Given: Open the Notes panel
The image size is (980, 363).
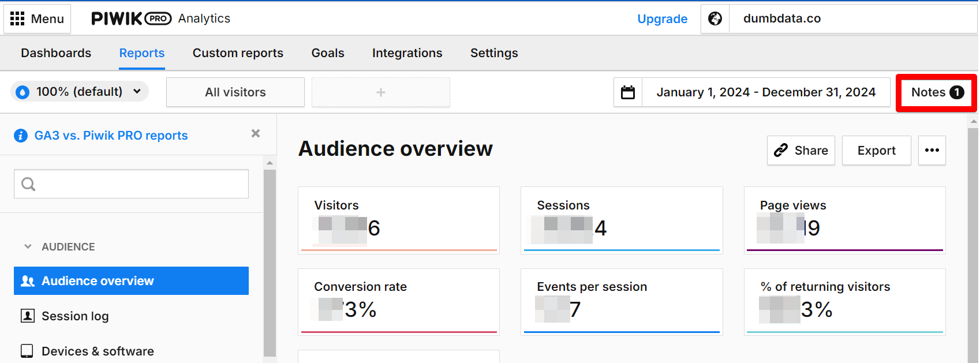Looking at the screenshot, I should 936,92.
